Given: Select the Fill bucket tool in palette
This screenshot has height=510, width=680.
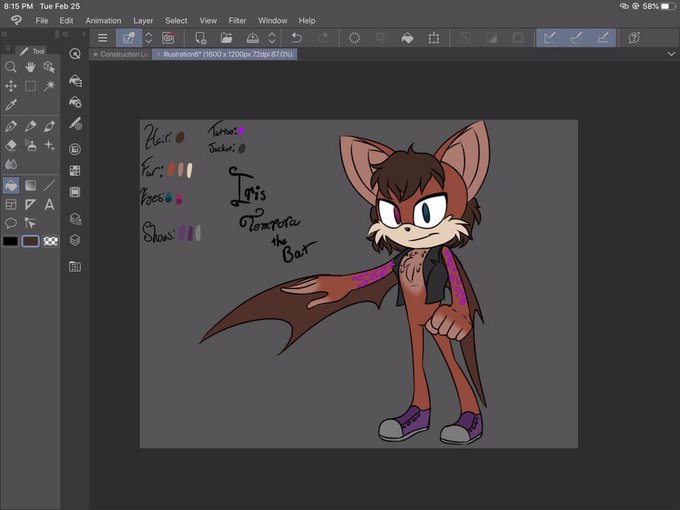Looking at the screenshot, I should 11,186.
